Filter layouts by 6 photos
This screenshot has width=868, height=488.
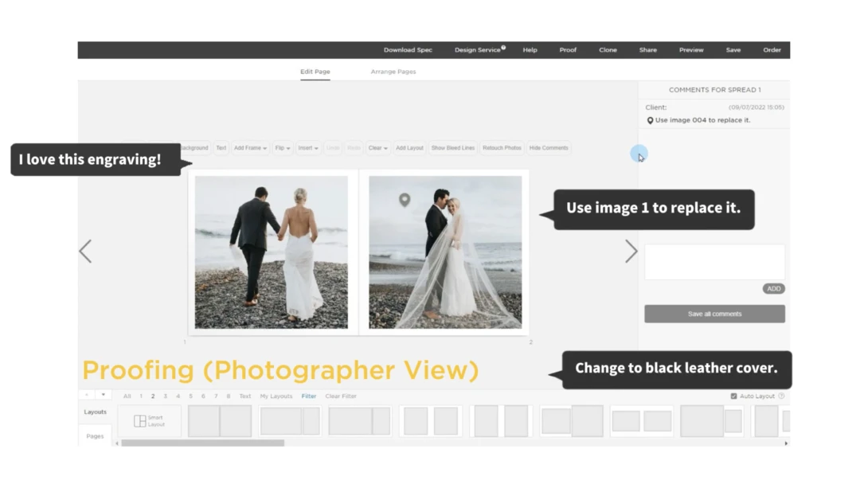203,396
